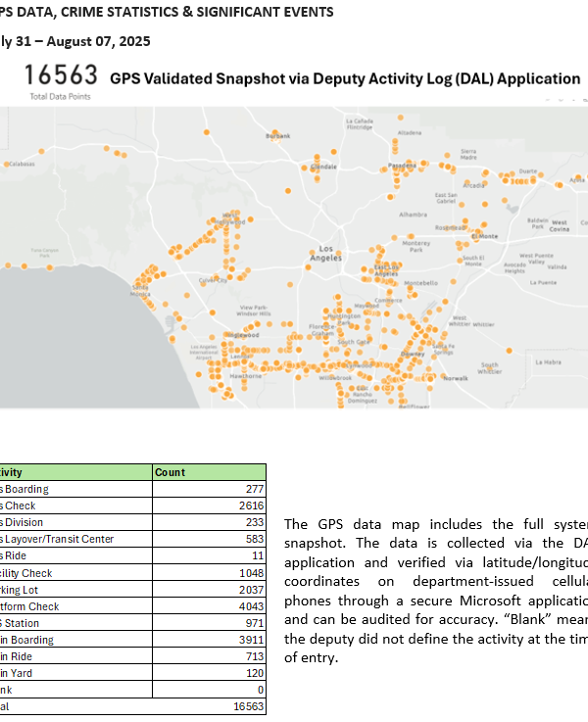
Task: Select the La Habra map label
Action: 550,361
